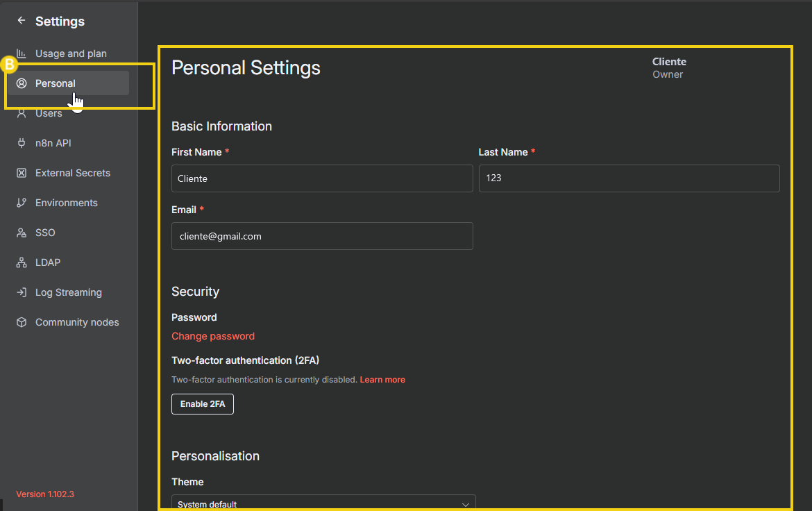Go to the SSO settings page
This screenshot has width=812, height=511.
coord(68,233)
